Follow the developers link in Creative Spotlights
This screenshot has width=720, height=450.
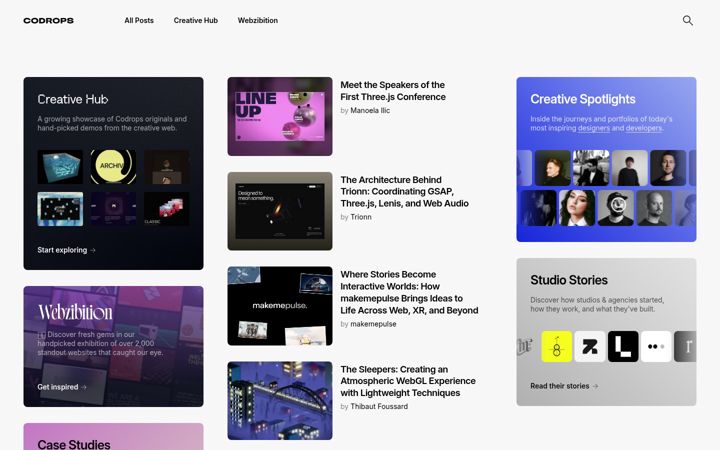644,128
